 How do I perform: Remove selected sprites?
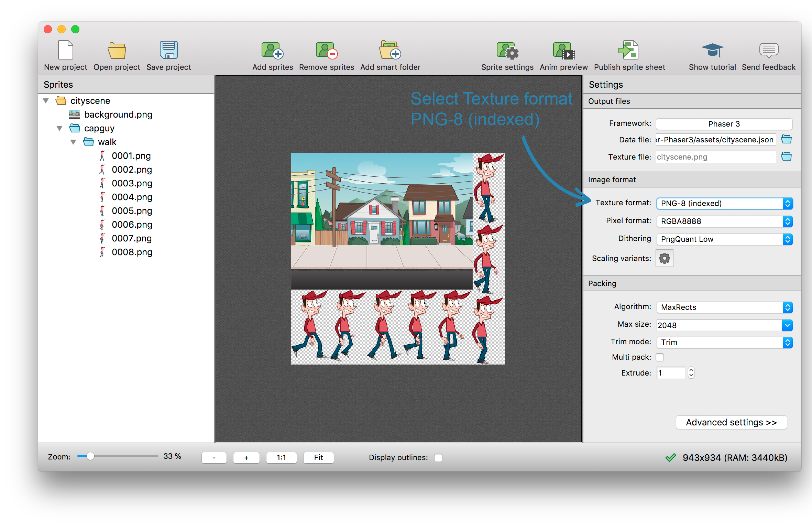[x=326, y=54]
